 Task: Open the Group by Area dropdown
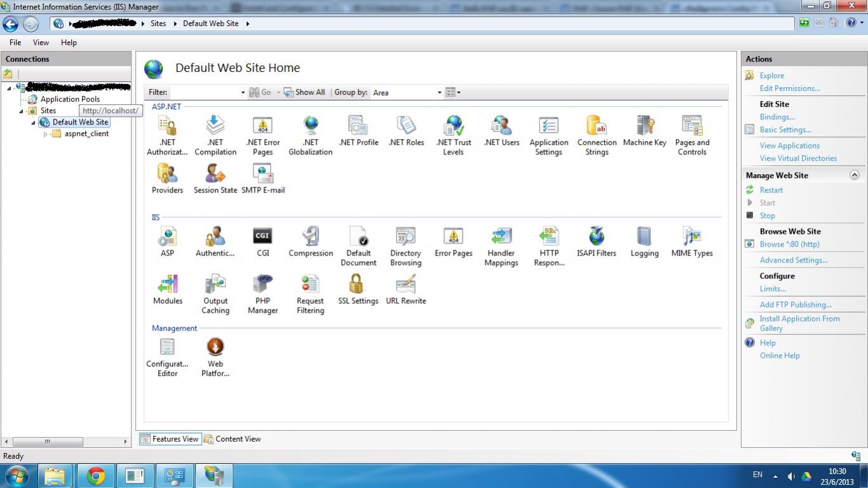coord(407,92)
